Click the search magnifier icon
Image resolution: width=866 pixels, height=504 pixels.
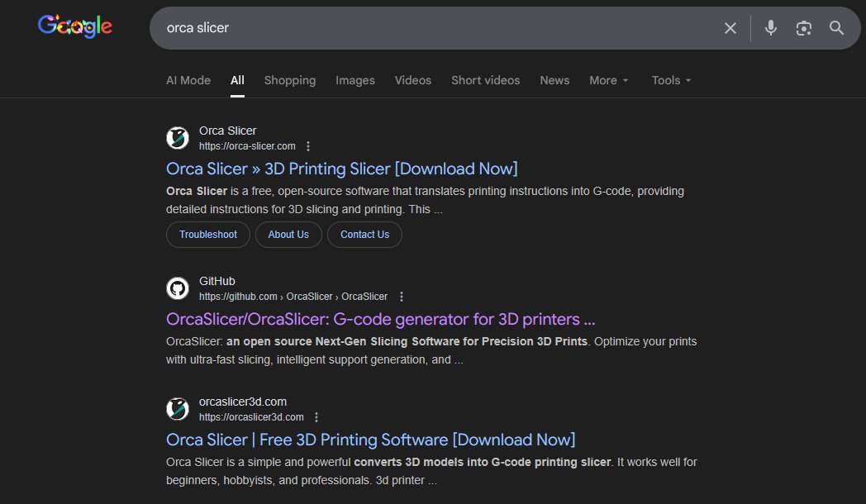[836, 27]
